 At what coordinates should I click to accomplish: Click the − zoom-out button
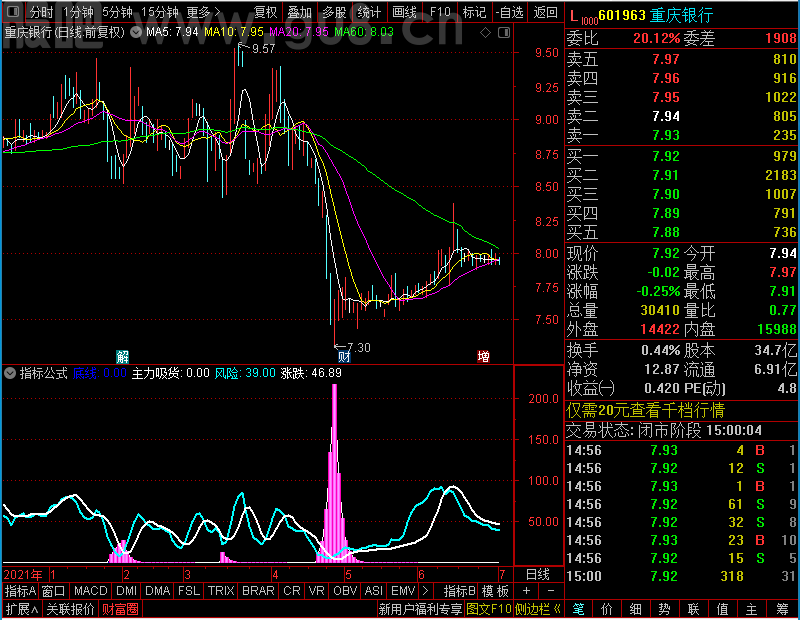[x=551, y=591]
